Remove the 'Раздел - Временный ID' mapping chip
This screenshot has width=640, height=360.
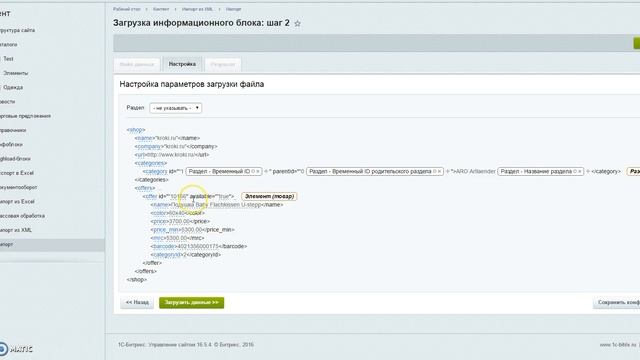pyautogui.click(x=258, y=171)
